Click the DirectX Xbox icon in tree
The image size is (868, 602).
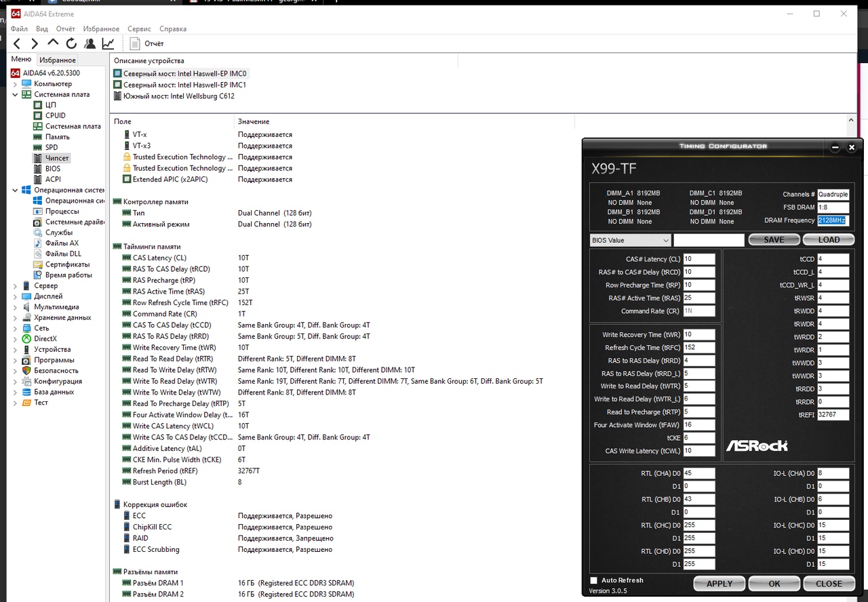[27, 338]
